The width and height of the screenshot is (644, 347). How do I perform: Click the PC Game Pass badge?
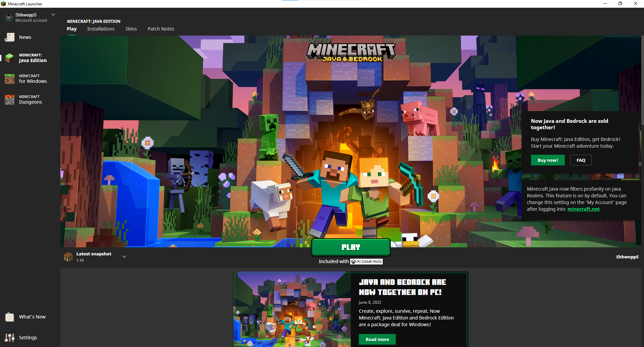click(366, 261)
